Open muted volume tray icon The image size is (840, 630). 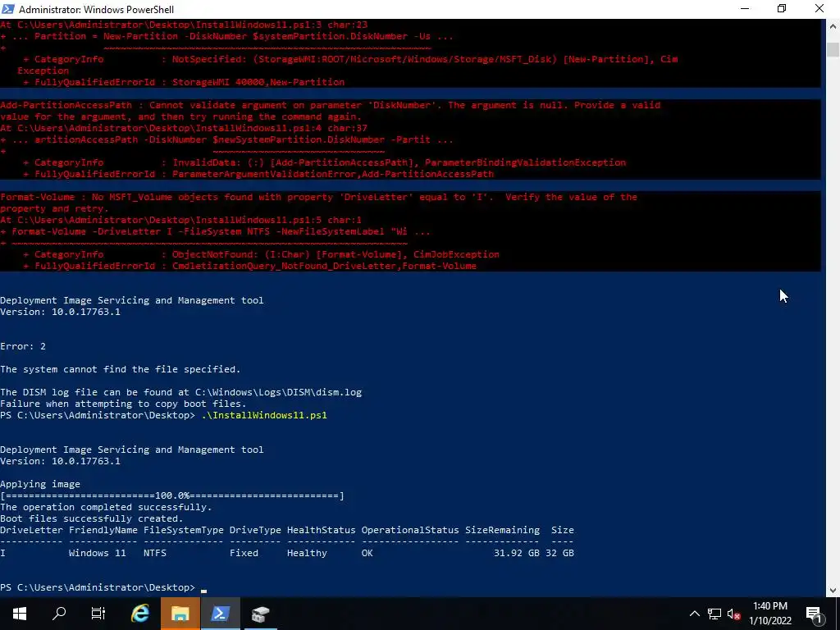pos(733,614)
